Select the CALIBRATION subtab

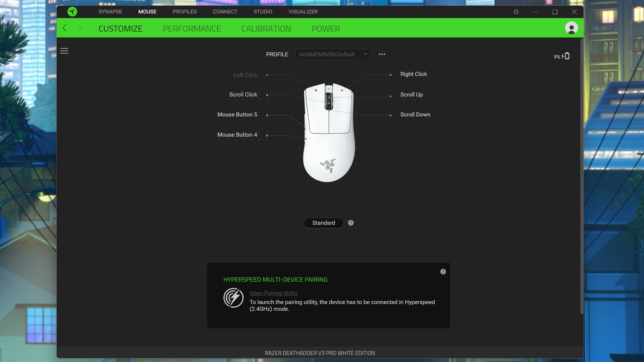[266, 29]
